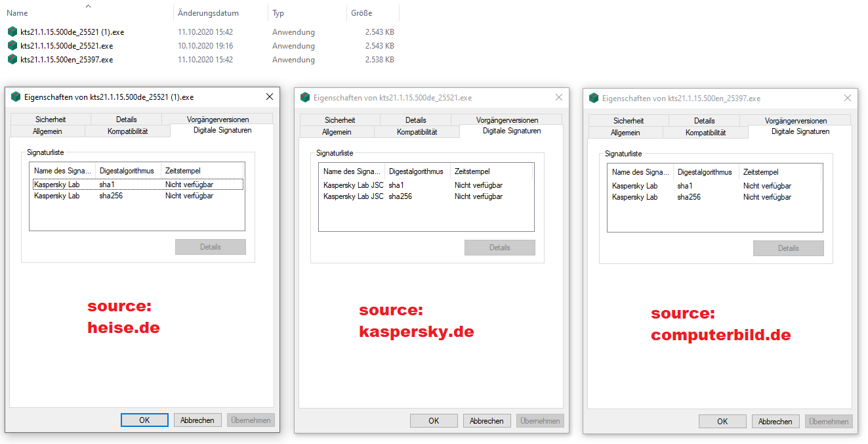Select Digitale Signaturen tab in computerbild.de window
The image size is (868, 444).
tap(800, 131)
